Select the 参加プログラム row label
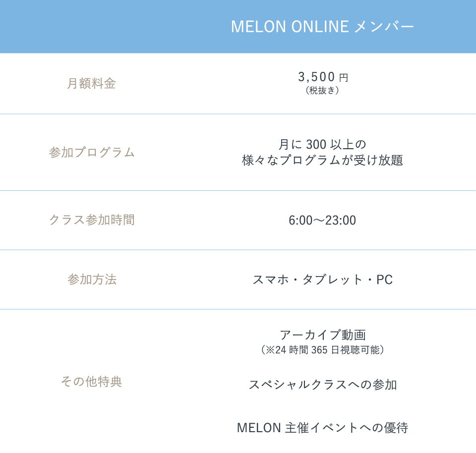The image size is (476, 453). pyautogui.click(x=92, y=153)
